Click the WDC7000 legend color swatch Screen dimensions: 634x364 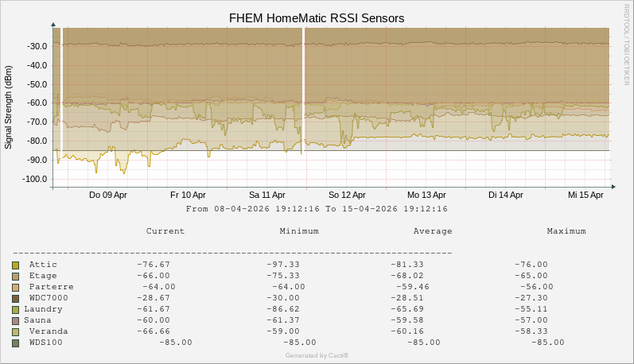(15, 298)
